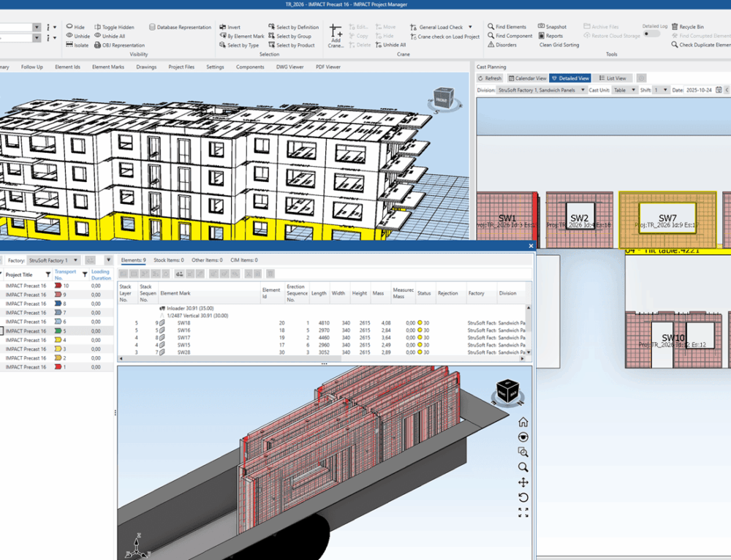Toggle Hidden elements in ribbon
Image resolution: width=731 pixels, height=560 pixels.
pyautogui.click(x=114, y=27)
